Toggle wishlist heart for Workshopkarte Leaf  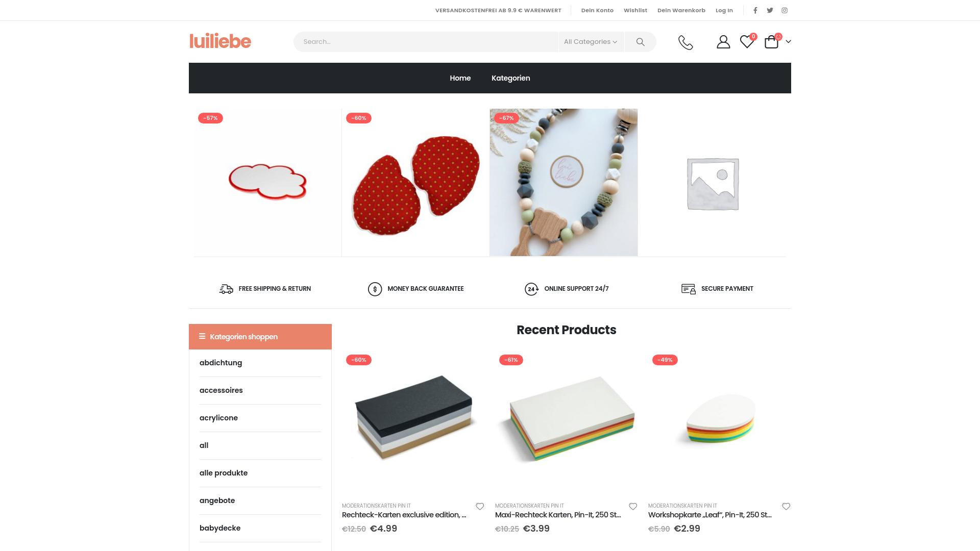click(786, 507)
